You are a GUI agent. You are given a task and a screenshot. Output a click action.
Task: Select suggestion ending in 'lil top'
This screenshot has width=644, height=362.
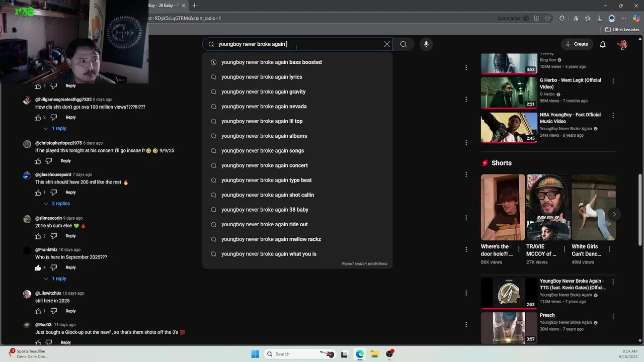(297, 121)
